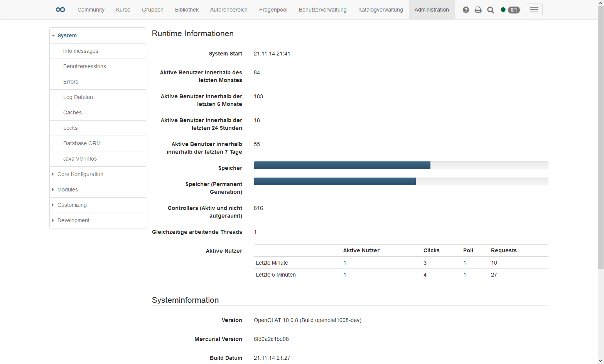Open the help question mark icon
Viewport: 604px width, 364px height.
tap(466, 10)
